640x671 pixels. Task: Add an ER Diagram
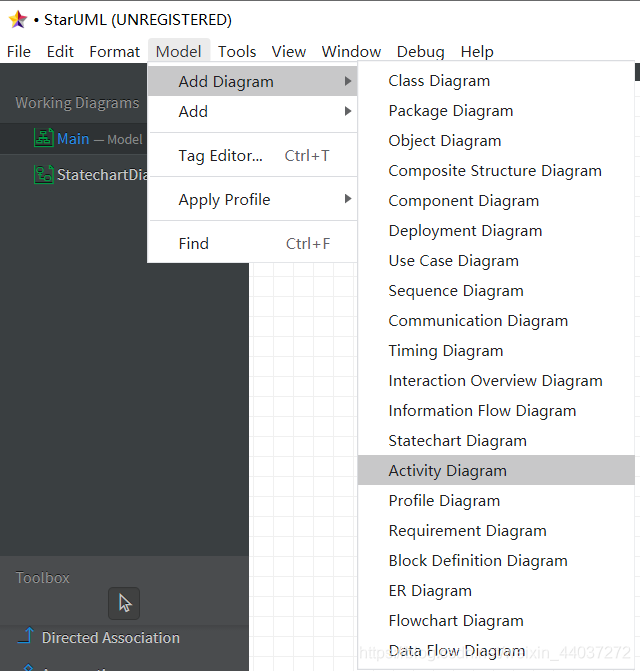pyautogui.click(x=496, y=591)
